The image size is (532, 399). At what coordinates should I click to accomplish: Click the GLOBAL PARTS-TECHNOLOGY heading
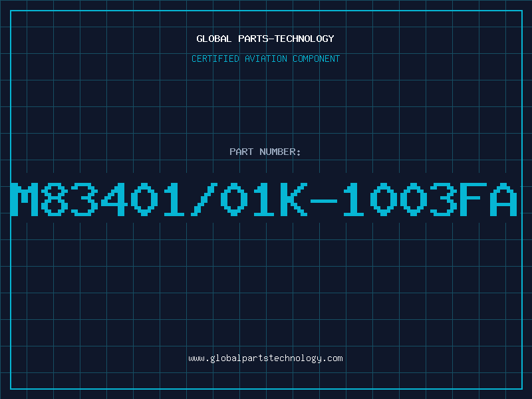(x=265, y=39)
